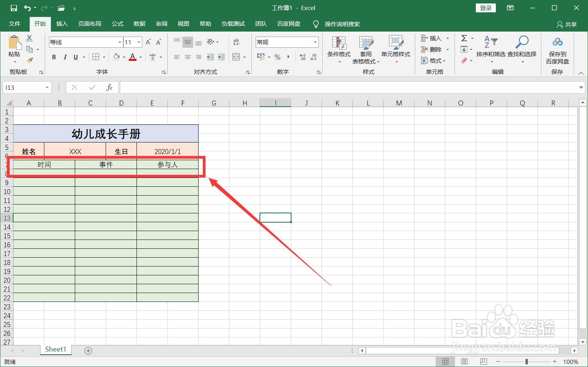Open the 文件 File tab
This screenshot has width=588, height=367.
pos(15,24)
